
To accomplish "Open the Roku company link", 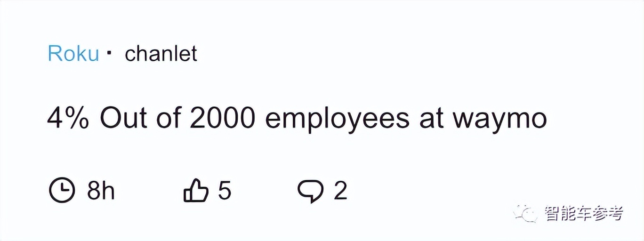I will click(x=73, y=54).
